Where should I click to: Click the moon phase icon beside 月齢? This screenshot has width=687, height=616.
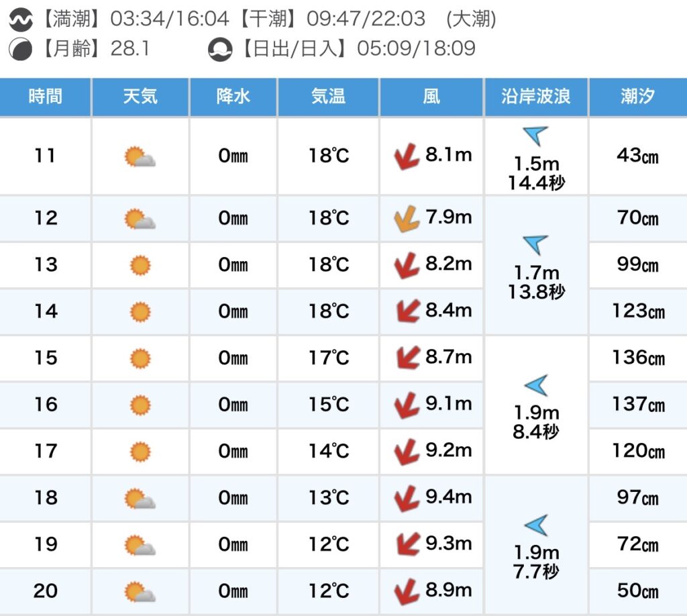click(x=19, y=49)
